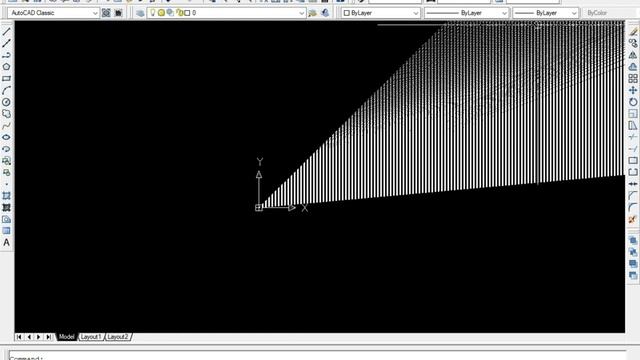
Task: Select the Rectangle tool
Action: (x=7, y=78)
